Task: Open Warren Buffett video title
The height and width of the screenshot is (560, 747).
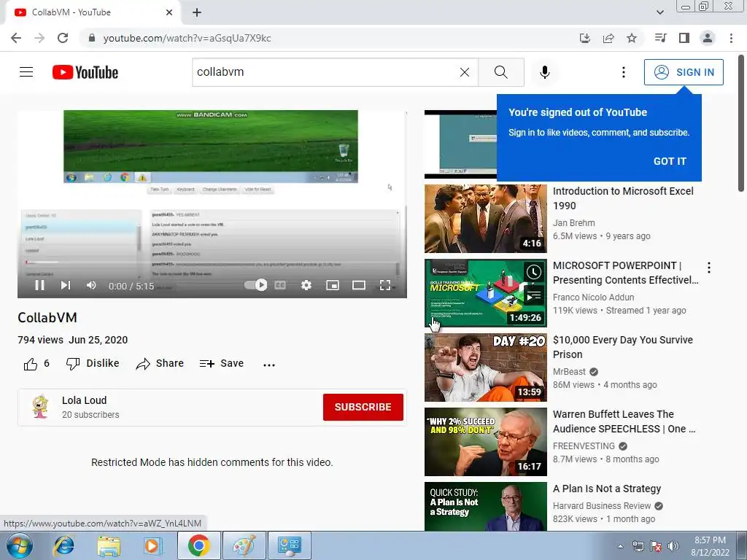Action: (x=624, y=421)
